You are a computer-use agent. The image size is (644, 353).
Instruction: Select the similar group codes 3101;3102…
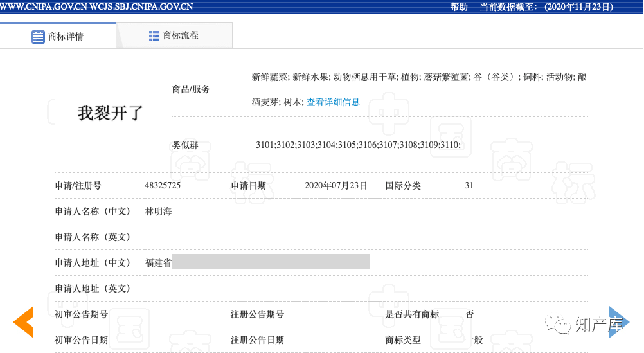(358, 145)
